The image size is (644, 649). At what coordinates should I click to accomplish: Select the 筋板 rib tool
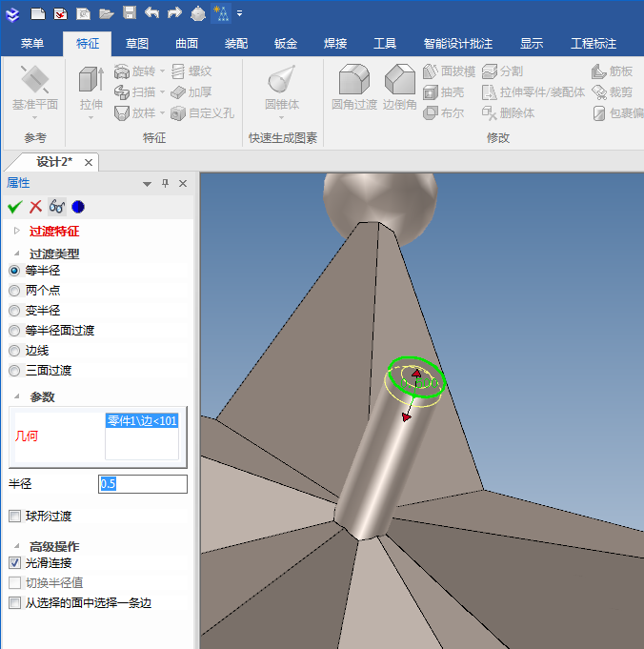click(613, 71)
